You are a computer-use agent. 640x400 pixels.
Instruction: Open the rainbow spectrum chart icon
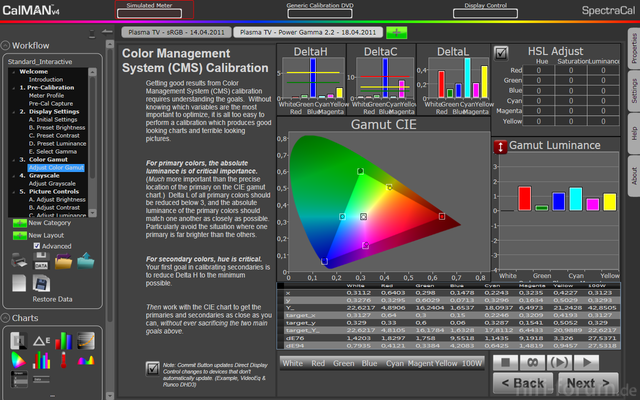tap(86, 360)
